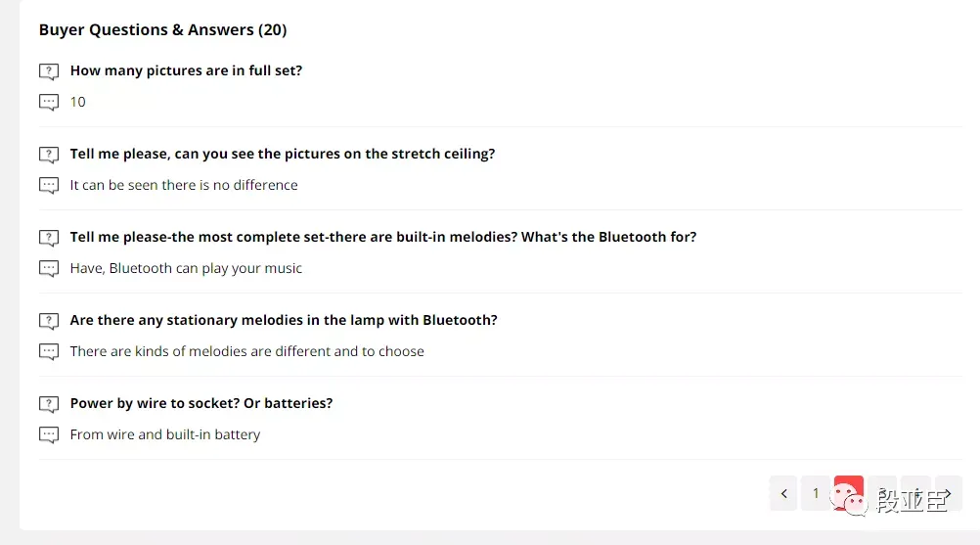Click question icon beside 'How many pictures' question
Screen dimensions: 980x545
coord(49,71)
